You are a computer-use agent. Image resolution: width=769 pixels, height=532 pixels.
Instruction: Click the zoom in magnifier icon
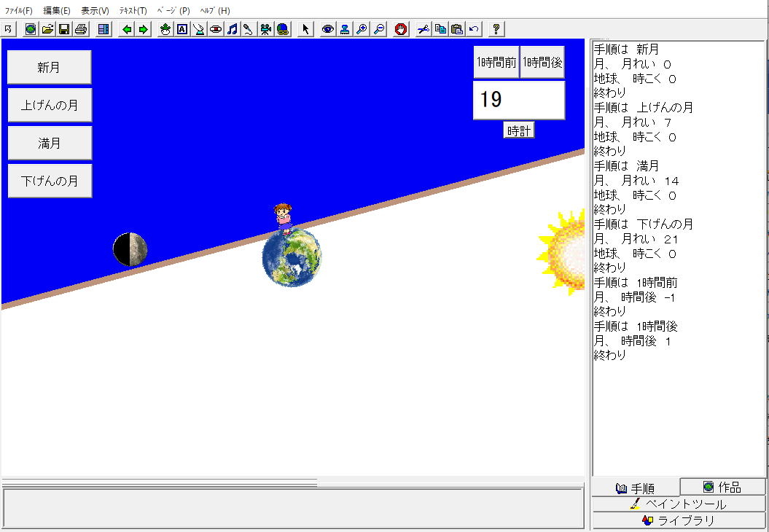362,29
